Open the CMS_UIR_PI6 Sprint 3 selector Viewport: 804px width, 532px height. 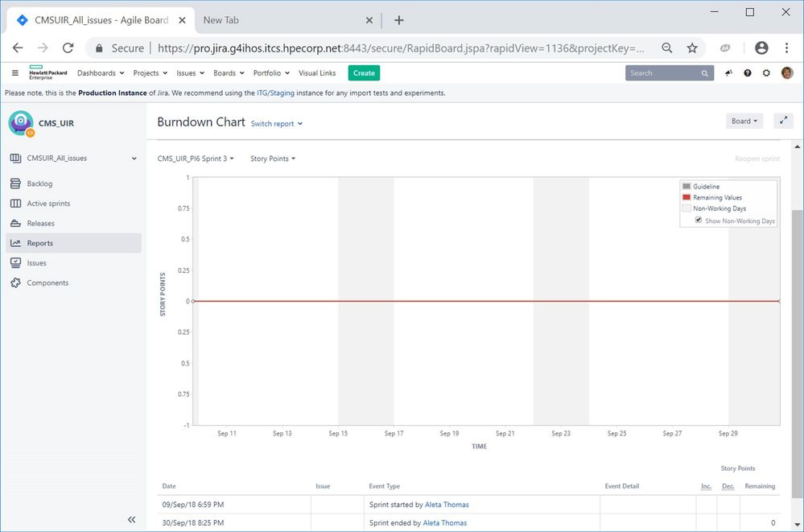[x=196, y=159]
